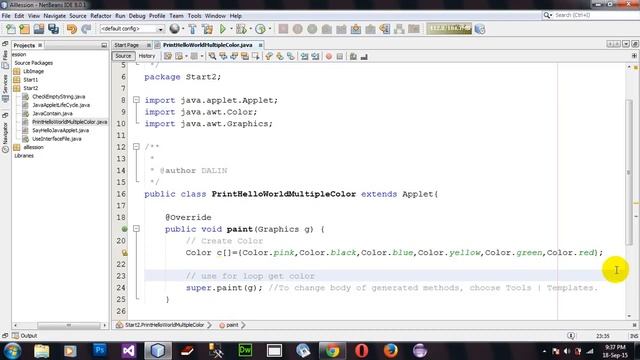
Task: Collapse the import block fold at line 8
Action: coord(136,100)
